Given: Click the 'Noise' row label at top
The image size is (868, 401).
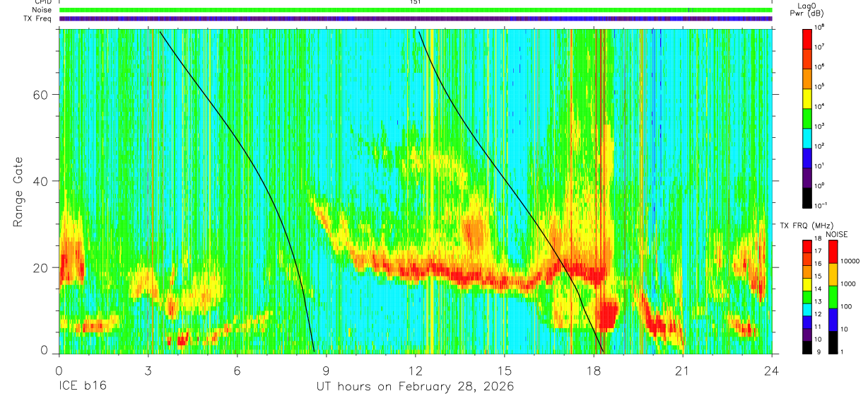Looking at the screenshot, I should point(42,11).
